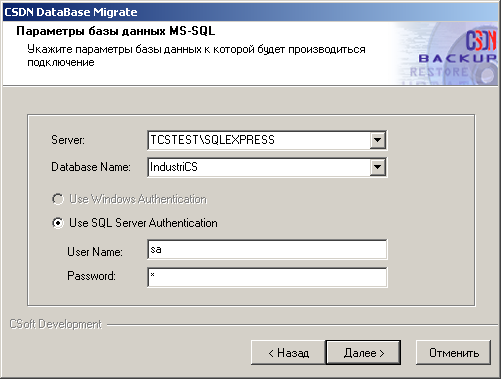The width and height of the screenshot is (501, 379).
Task: Click the Password label
Action: point(91,276)
